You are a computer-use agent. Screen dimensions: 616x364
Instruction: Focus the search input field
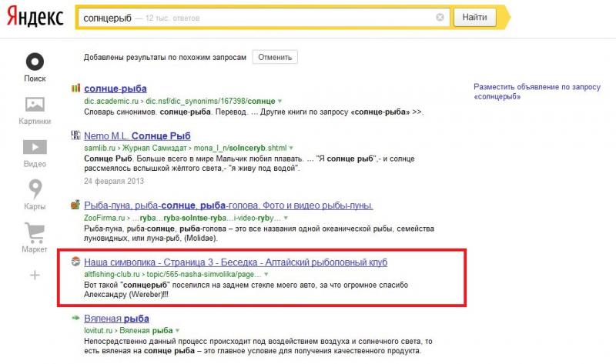254,17
